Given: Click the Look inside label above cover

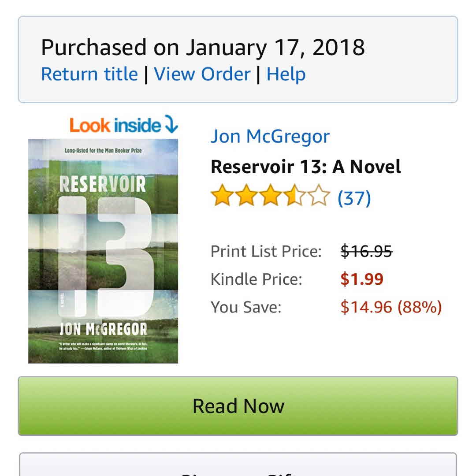Looking at the screenshot, I should pyautogui.click(x=115, y=126).
